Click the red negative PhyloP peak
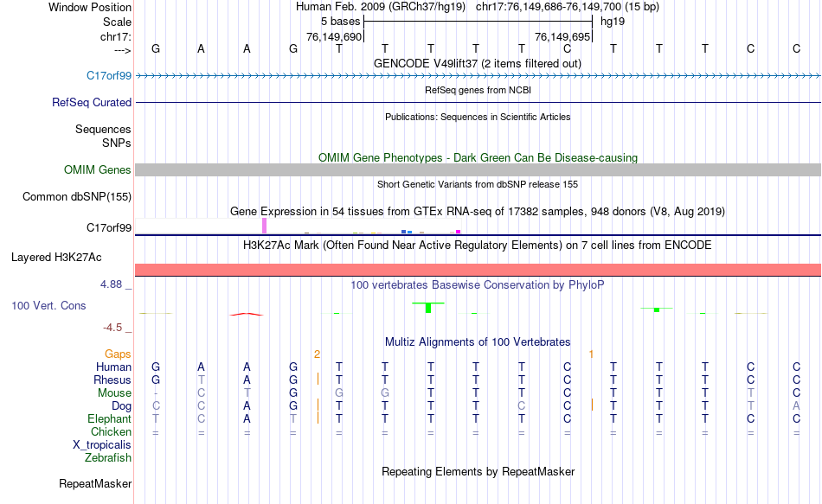 click(247, 315)
